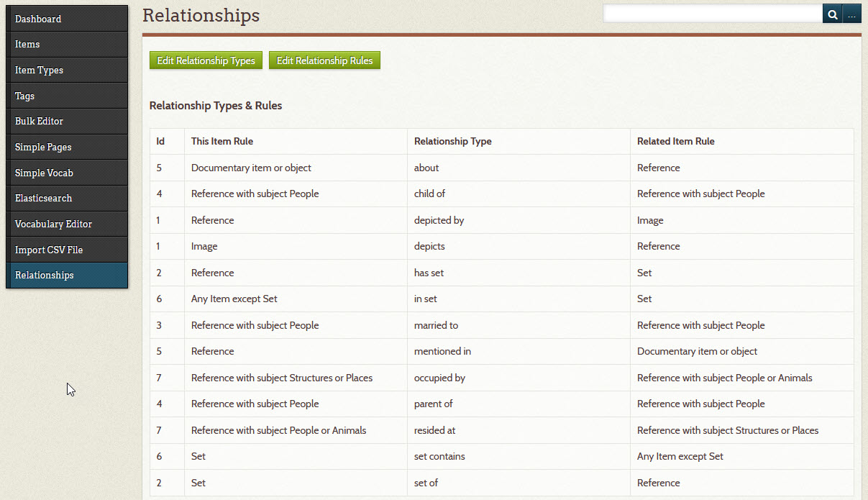
Task: Click 'Image' in the depicts row
Action: (x=204, y=247)
